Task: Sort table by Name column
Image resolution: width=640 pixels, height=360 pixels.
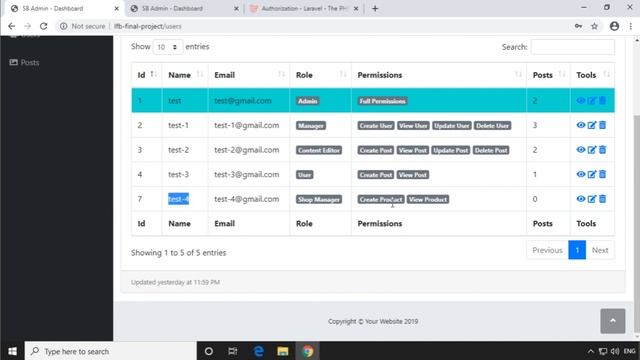Action: (185, 75)
